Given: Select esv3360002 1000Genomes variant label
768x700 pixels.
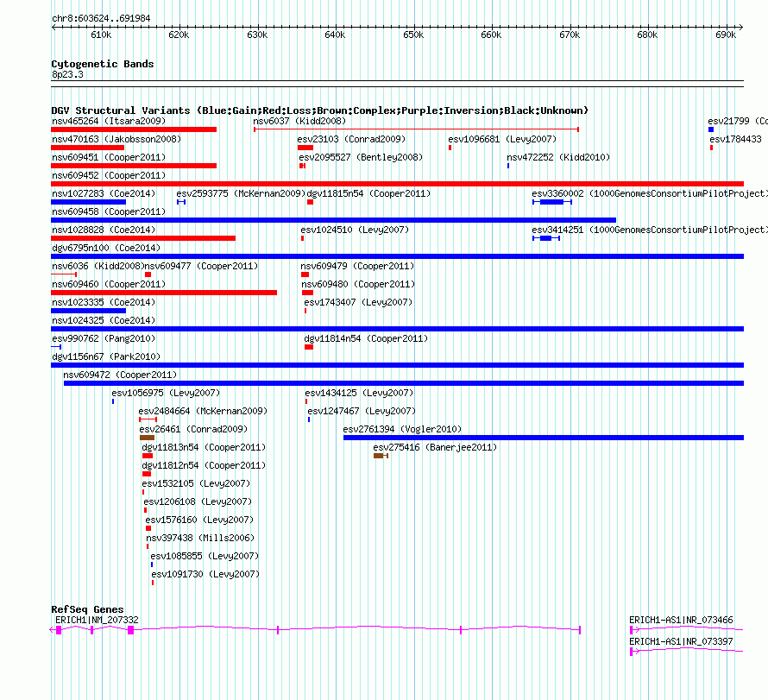Looking at the screenshot, I should pyautogui.click(x=650, y=193).
